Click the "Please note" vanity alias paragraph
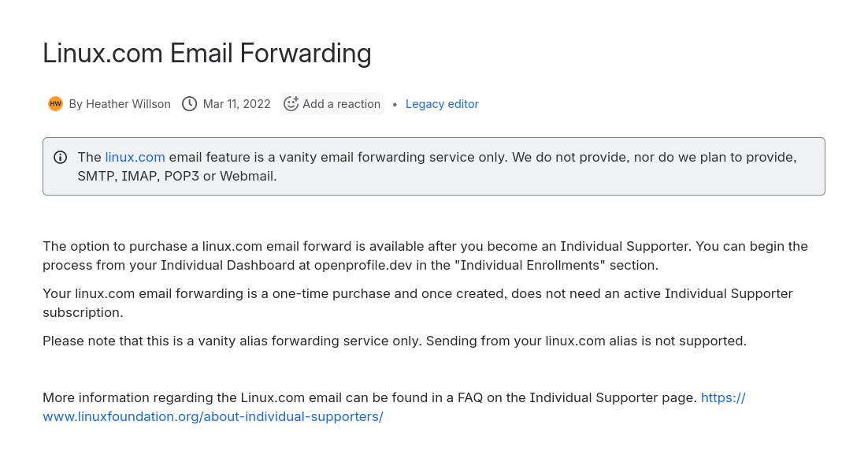Image resolution: width=868 pixels, height=466 pixels. pos(394,341)
